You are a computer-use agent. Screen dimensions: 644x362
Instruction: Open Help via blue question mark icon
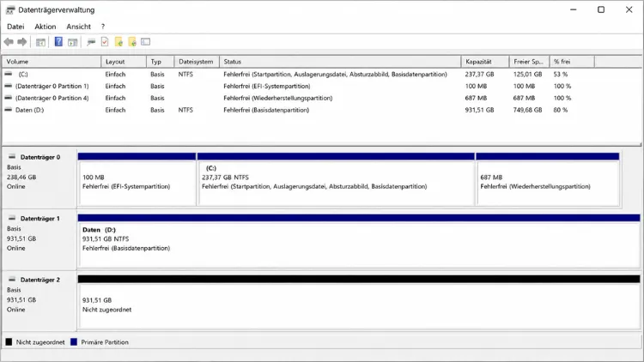pos(58,41)
